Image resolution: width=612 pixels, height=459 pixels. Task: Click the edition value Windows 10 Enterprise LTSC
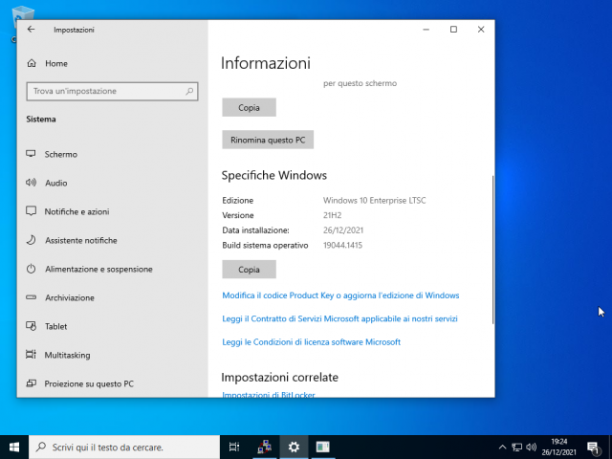374,201
